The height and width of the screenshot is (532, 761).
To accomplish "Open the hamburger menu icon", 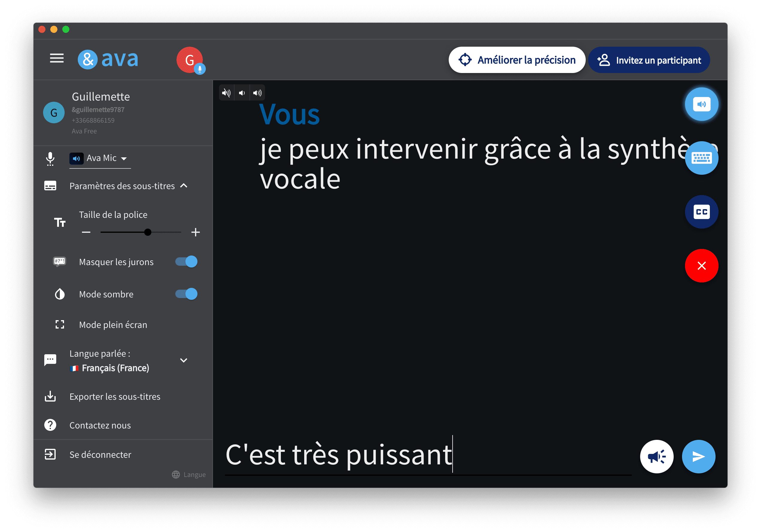I will tap(57, 59).
